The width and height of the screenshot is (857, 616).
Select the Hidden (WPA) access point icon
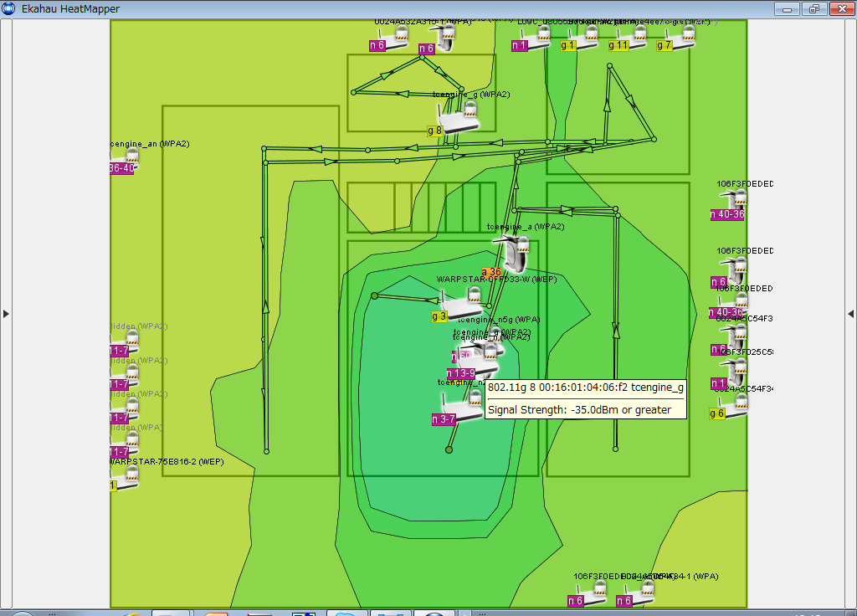(x=126, y=444)
